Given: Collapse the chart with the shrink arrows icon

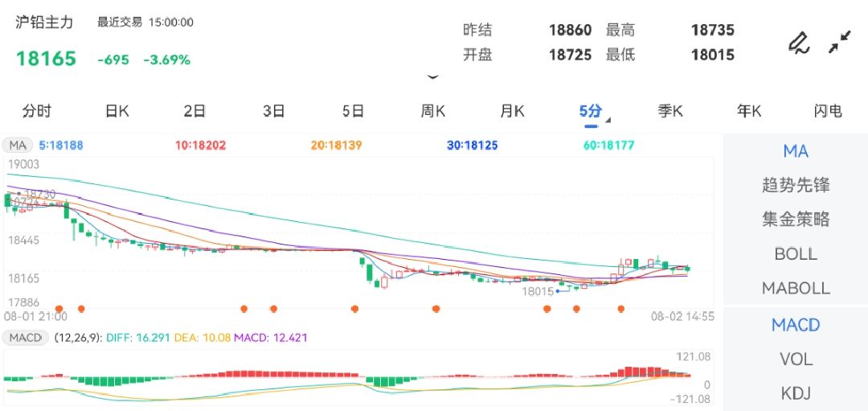Looking at the screenshot, I should coord(840,42).
